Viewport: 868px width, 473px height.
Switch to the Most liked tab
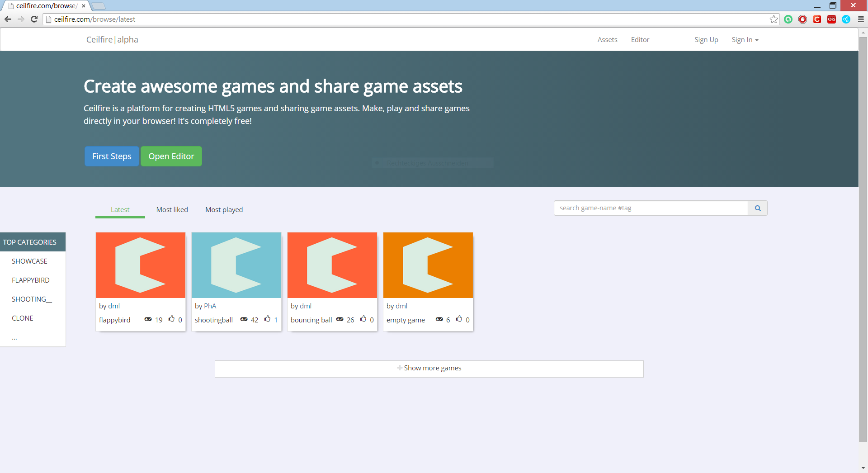172,210
